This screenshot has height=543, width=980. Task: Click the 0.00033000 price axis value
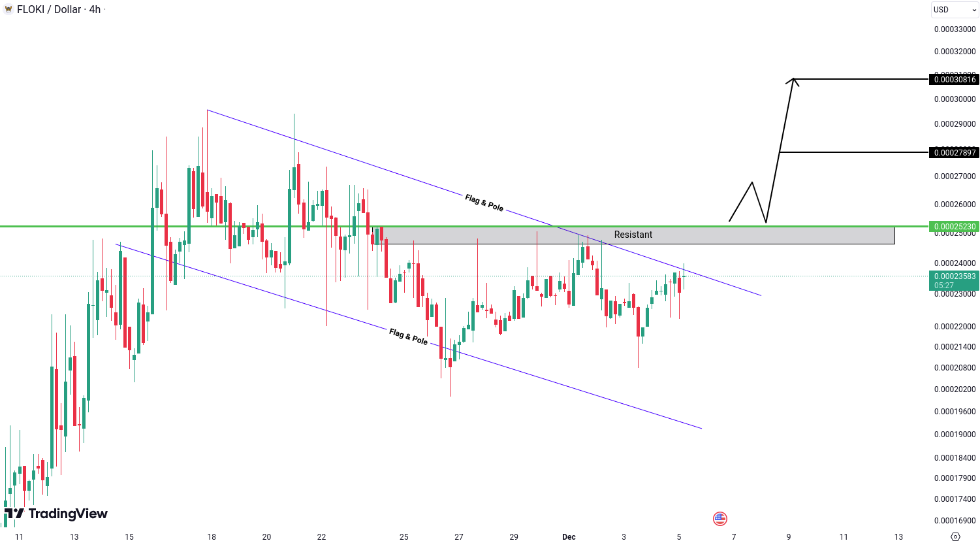955,29
